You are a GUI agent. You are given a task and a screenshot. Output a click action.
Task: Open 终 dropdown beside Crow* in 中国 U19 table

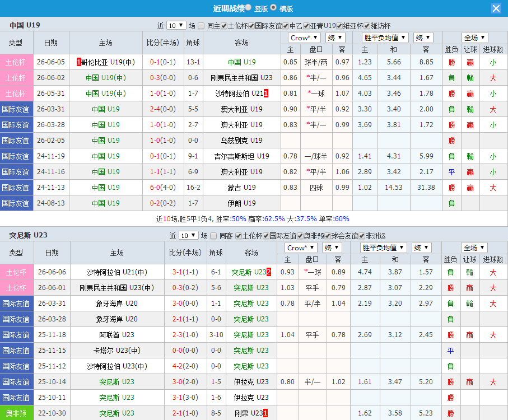coord(335,38)
